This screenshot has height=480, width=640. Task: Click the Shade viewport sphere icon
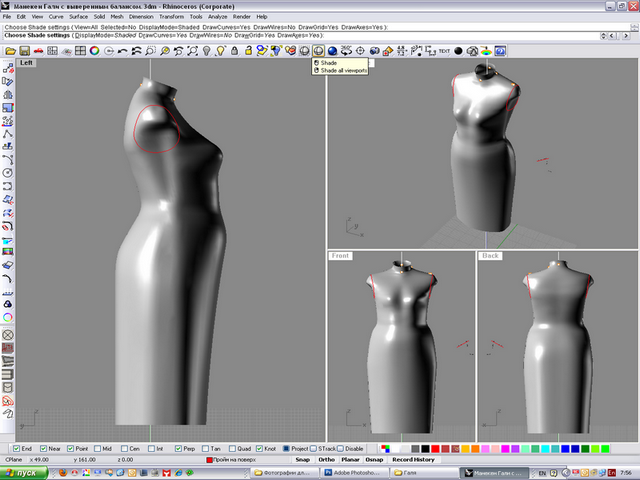[319, 50]
